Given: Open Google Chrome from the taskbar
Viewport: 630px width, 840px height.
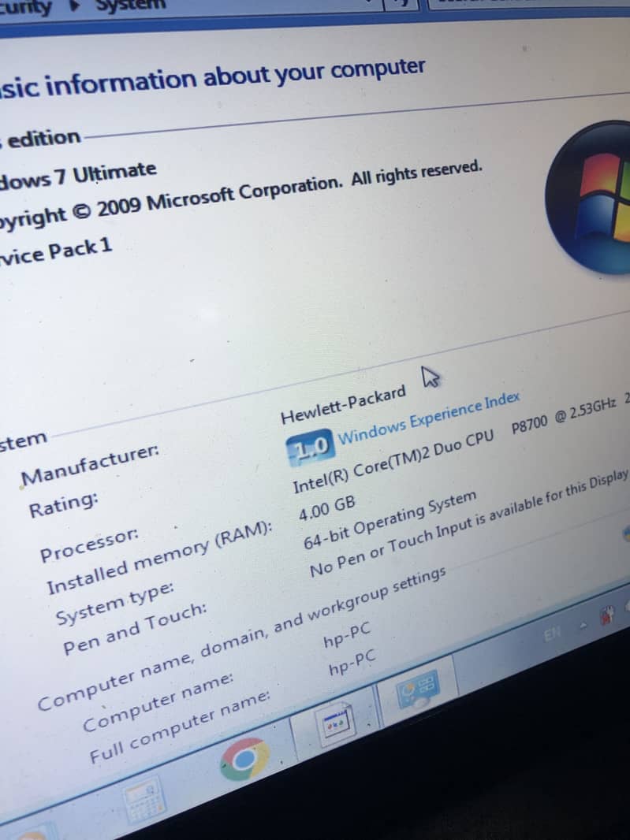Looking at the screenshot, I should click(x=245, y=759).
